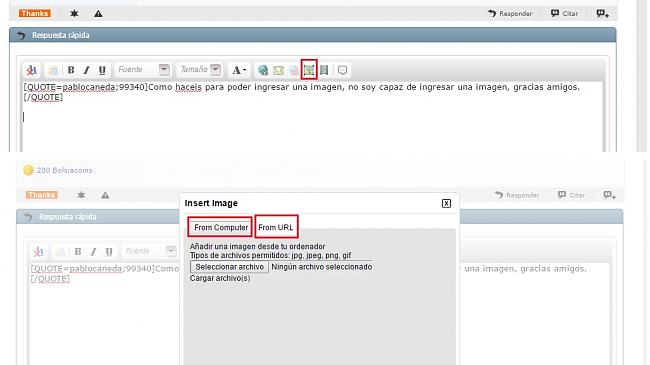
Task: Click the dimmed Citar link right of the dialog
Action: (571, 195)
